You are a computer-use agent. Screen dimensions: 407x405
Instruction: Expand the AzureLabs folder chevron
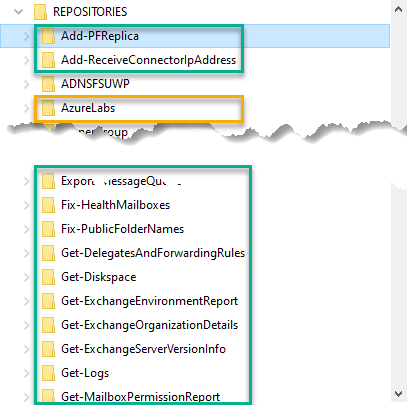(x=27, y=108)
